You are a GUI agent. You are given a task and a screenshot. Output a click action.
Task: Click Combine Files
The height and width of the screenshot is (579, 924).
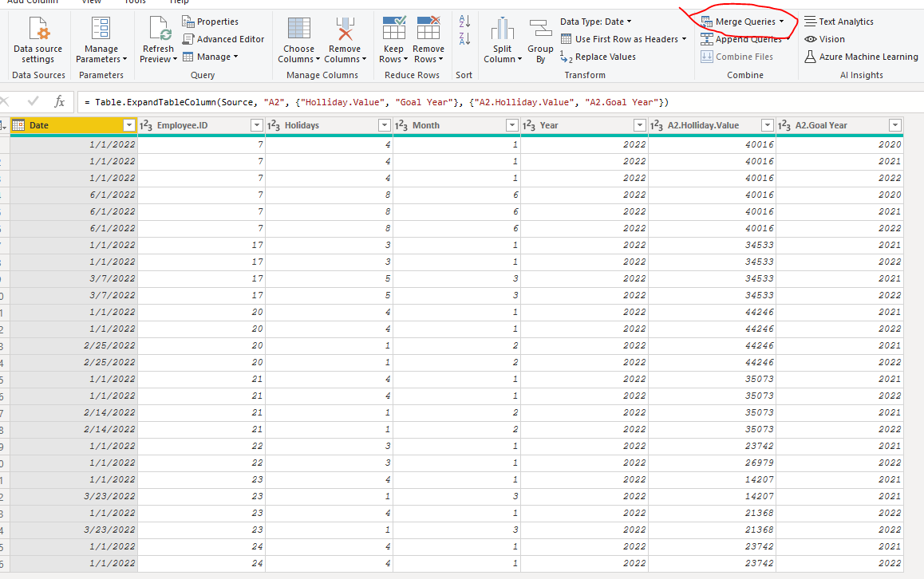tap(736, 57)
